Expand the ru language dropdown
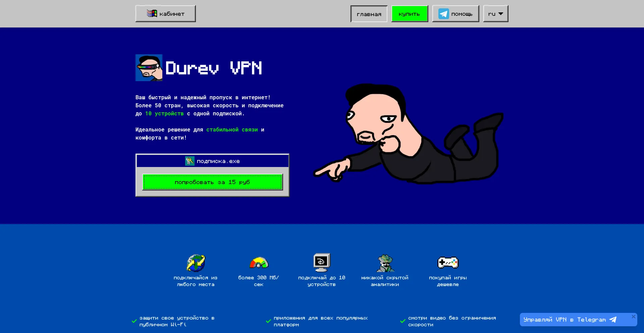644x333 pixels. pos(495,14)
